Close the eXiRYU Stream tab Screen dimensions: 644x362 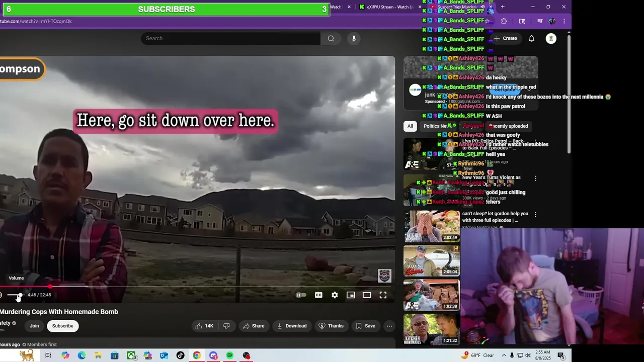[420, 7]
